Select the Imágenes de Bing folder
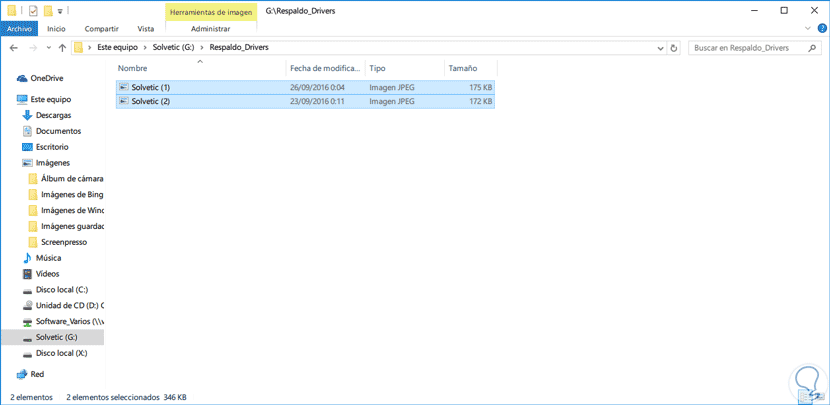830x405 pixels. pyautogui.click(x=72, y=194)
